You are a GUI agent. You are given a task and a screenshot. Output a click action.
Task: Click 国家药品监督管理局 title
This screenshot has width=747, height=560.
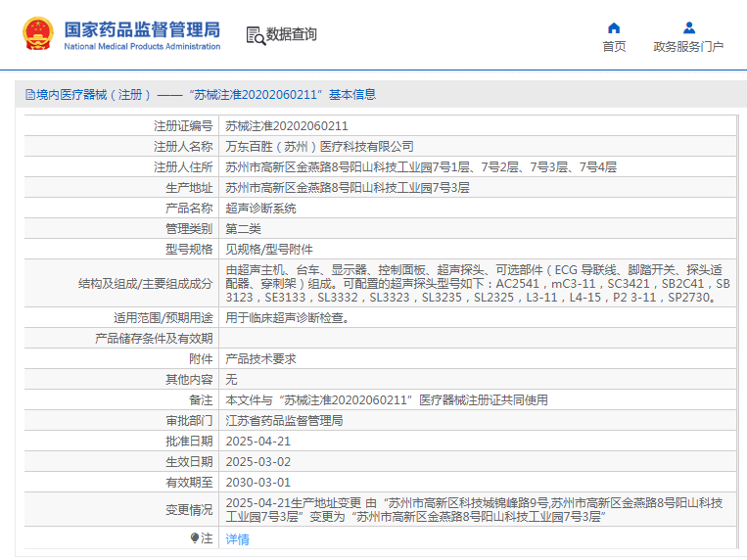tap(142, 29)
